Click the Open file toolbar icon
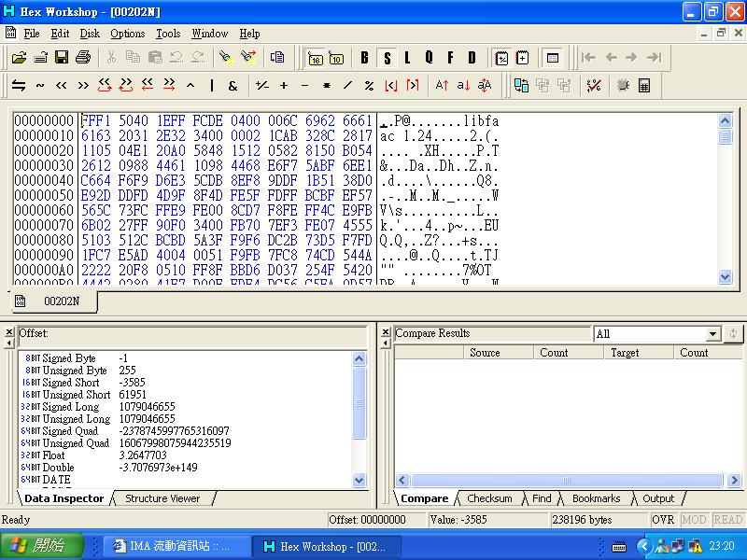Viewport: 747px width, 560px height. (x=19, y=58)
